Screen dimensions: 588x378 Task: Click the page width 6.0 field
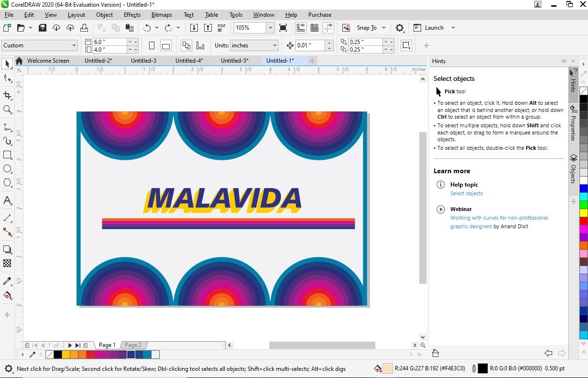[x=109, y=42]
